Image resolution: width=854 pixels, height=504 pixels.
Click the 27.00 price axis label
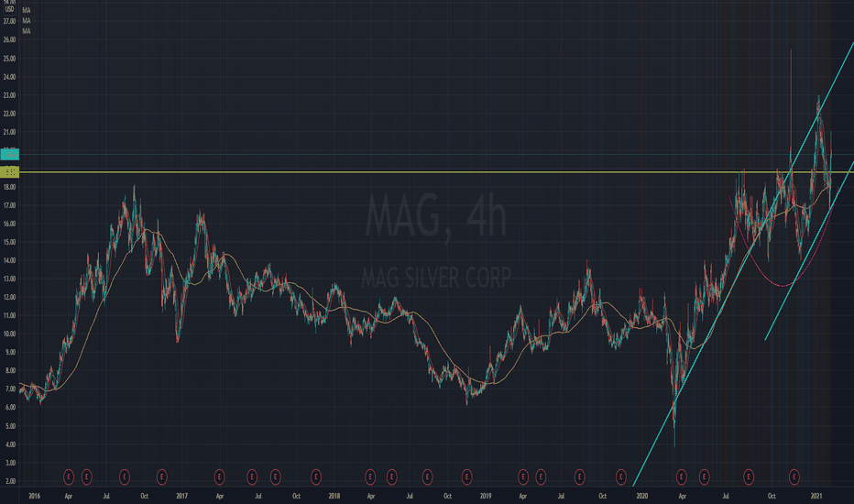coord(9,21)
